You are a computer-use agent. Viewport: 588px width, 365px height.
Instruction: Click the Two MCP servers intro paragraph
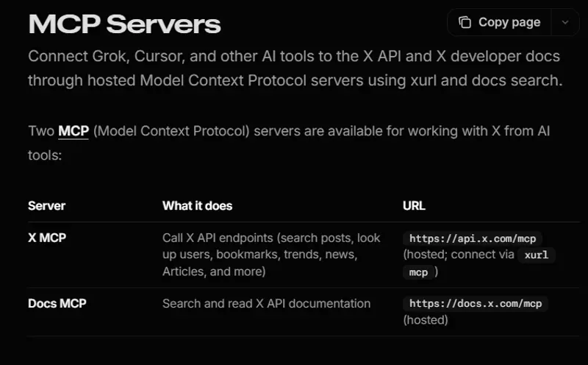pos(289,143)
